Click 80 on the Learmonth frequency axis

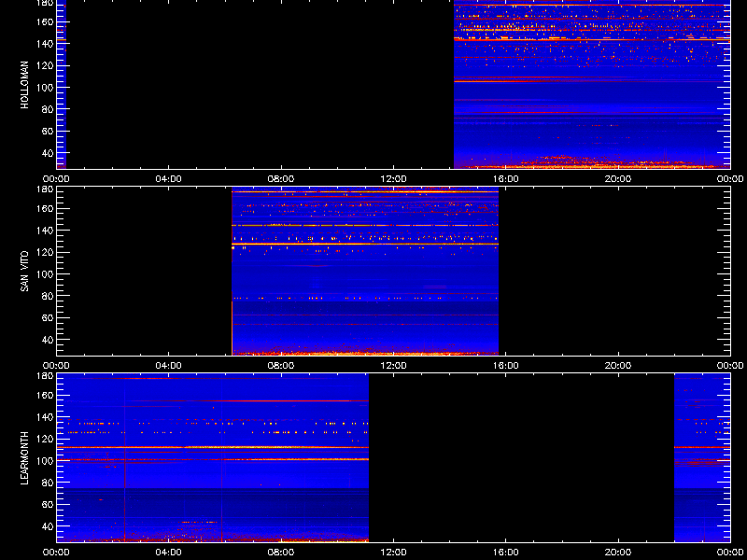[x=49, y=483]
